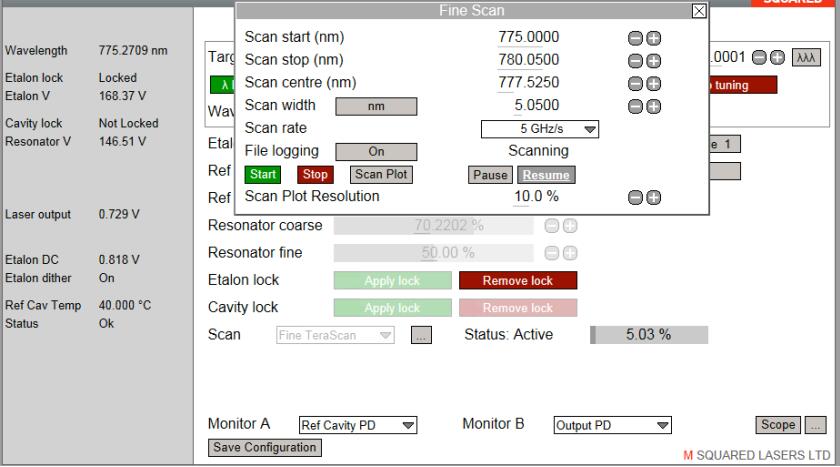Click the scan progress bar showing 5.03 %

point(648,335)
